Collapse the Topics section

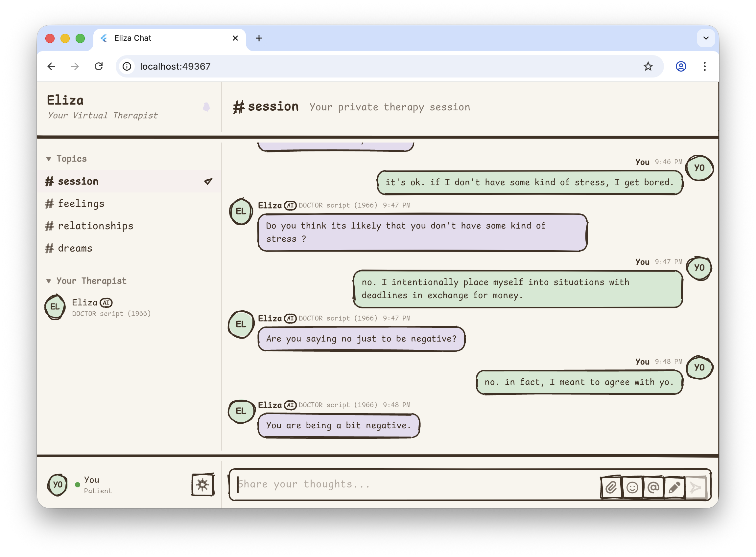coord(49,159)
